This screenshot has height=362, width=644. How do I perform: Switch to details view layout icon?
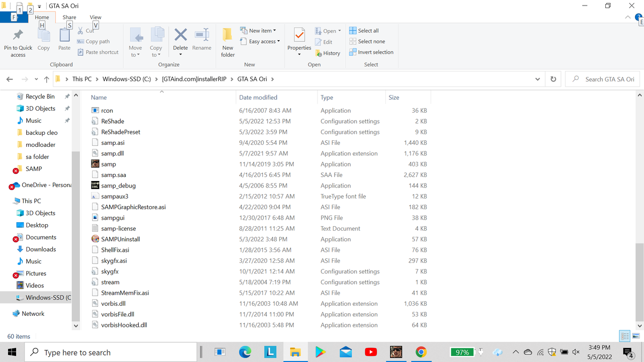pyautogui.click(x=625, y=336)
